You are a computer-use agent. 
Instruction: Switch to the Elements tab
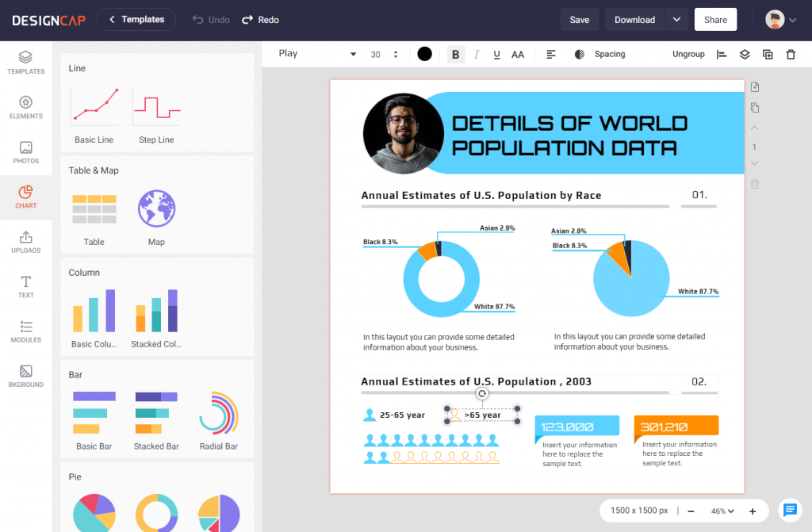click(26, 108)
